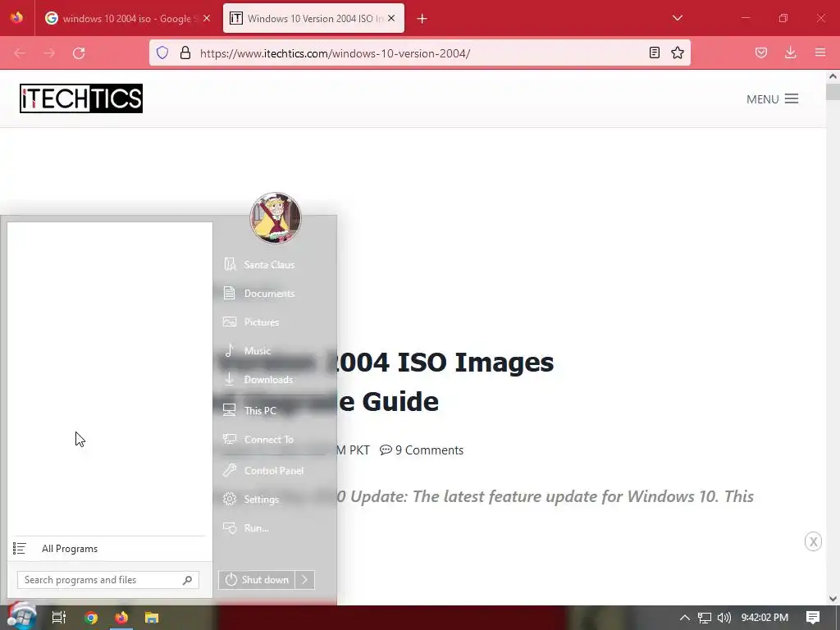Click the search magnifier icon

click(188, 580)
